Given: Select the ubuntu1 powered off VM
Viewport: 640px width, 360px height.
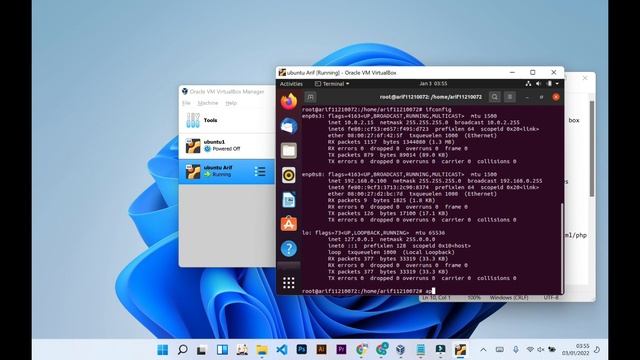Looking at the screenshot, I should (227, 146).
